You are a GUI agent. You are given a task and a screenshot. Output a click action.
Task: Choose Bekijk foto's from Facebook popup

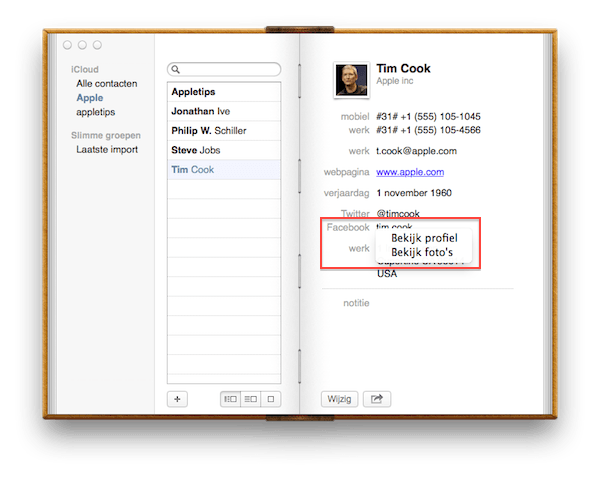coord(422,252)
